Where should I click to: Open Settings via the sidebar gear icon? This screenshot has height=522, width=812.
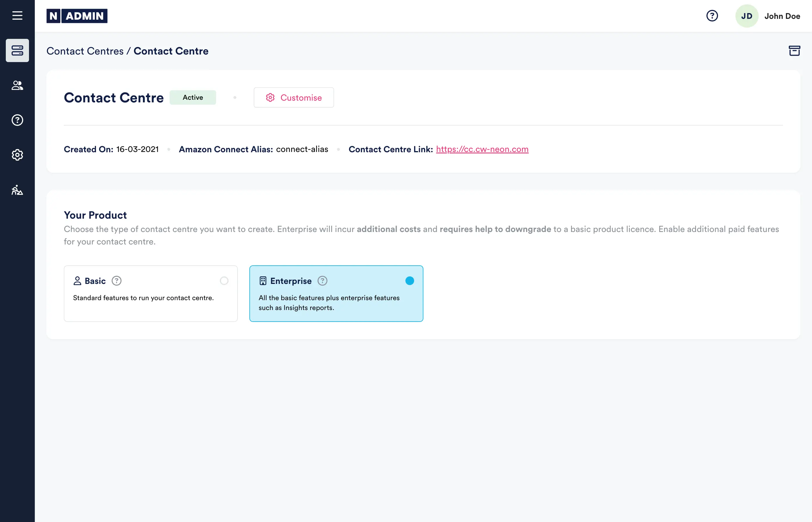click(17, 155)
